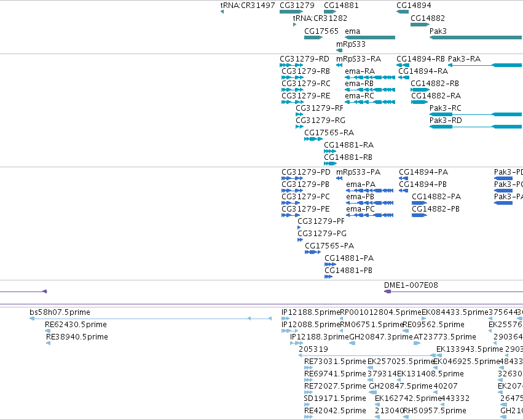Screen dimensions: 523x420
Task: Click protein CG14882-PA label
Action: [436, 197]
